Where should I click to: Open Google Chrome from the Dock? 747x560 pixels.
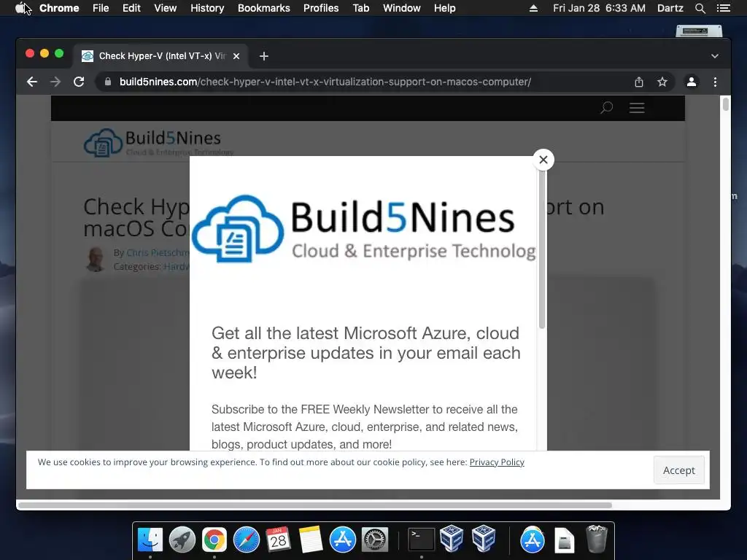pos(214,540)
